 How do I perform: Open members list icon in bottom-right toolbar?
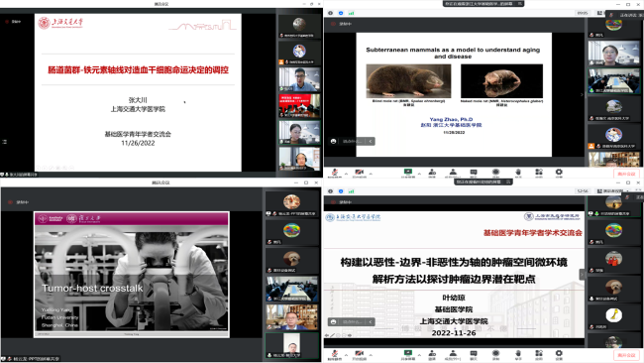pos(453,354)
